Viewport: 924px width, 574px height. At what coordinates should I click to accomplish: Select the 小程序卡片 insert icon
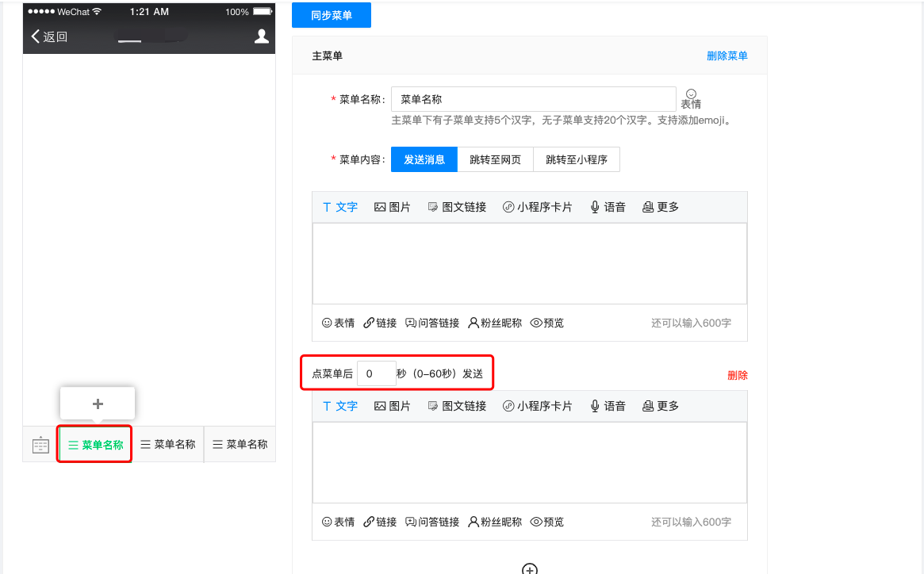[x=538, y=207]
